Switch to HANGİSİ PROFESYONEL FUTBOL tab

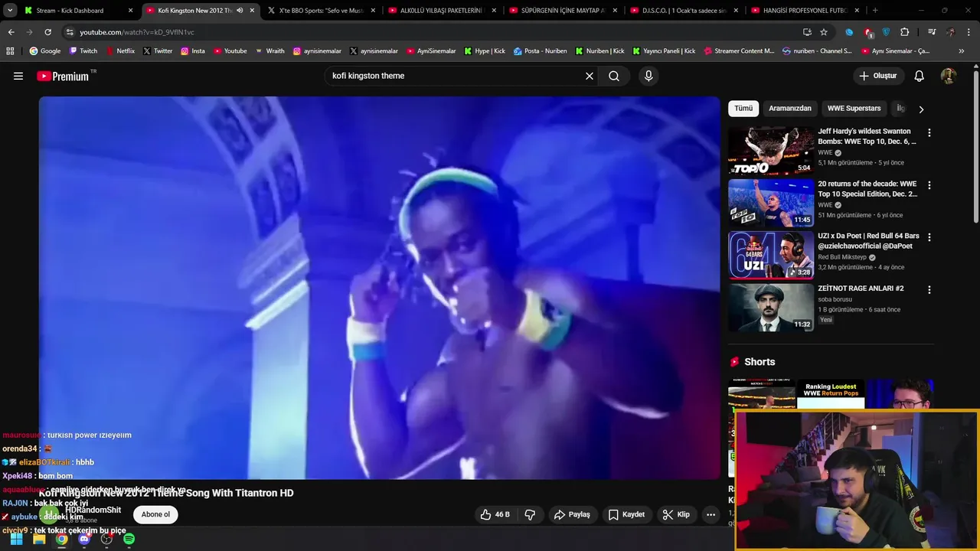point(805,11)
